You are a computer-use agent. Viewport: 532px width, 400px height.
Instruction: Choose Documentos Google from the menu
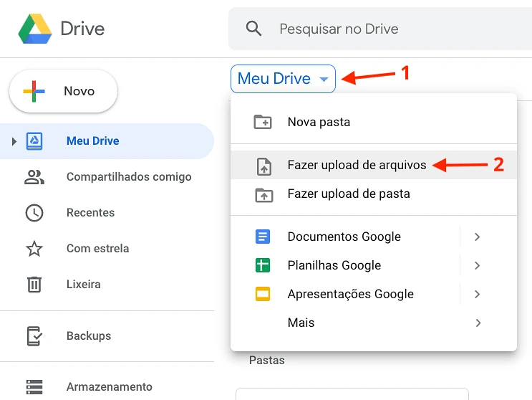(345, 237)
